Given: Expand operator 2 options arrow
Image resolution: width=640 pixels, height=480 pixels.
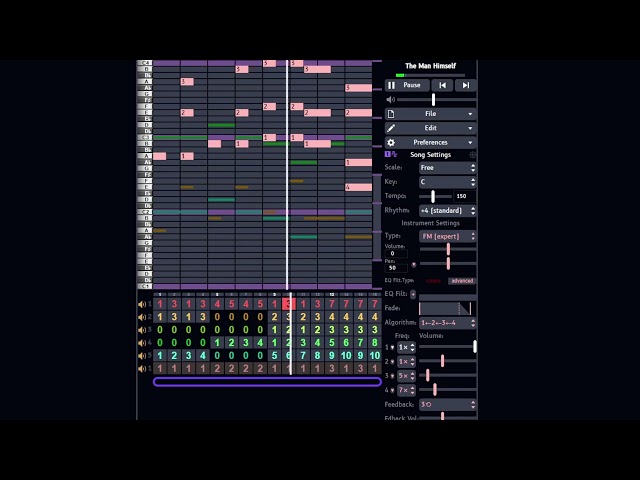Looking at the screenshot, I should tap(392, 362).
